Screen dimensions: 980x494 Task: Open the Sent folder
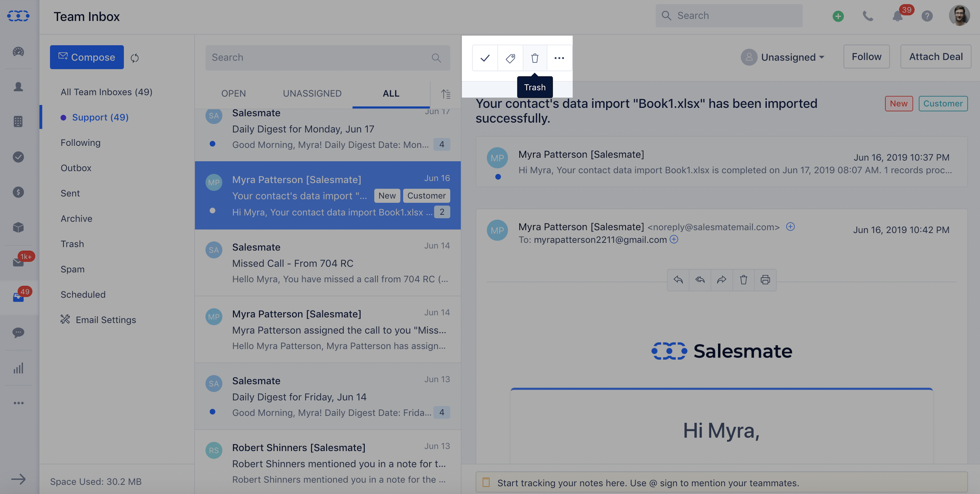(70, 193)
